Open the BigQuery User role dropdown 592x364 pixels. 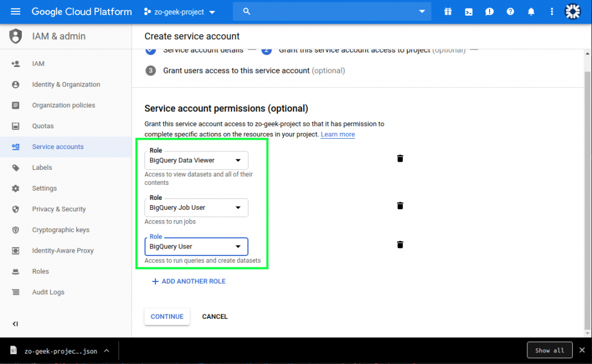click(x=197, y=246)
